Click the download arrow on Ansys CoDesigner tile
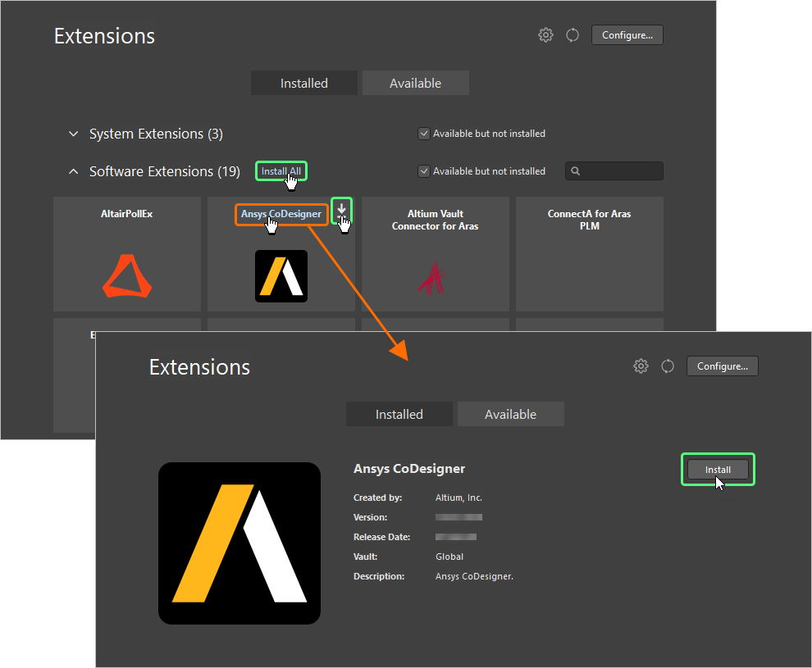 [341, 211]
